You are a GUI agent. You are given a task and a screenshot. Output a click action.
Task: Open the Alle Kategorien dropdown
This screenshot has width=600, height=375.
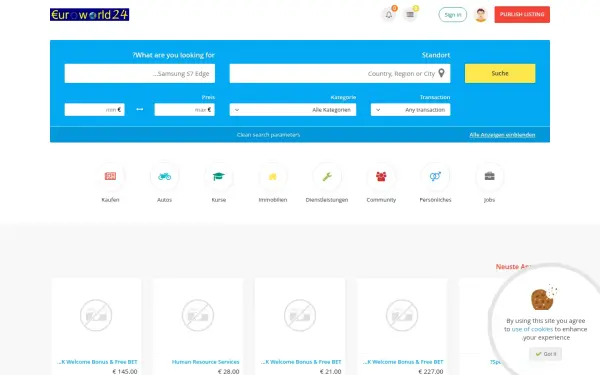coord(293,109)
